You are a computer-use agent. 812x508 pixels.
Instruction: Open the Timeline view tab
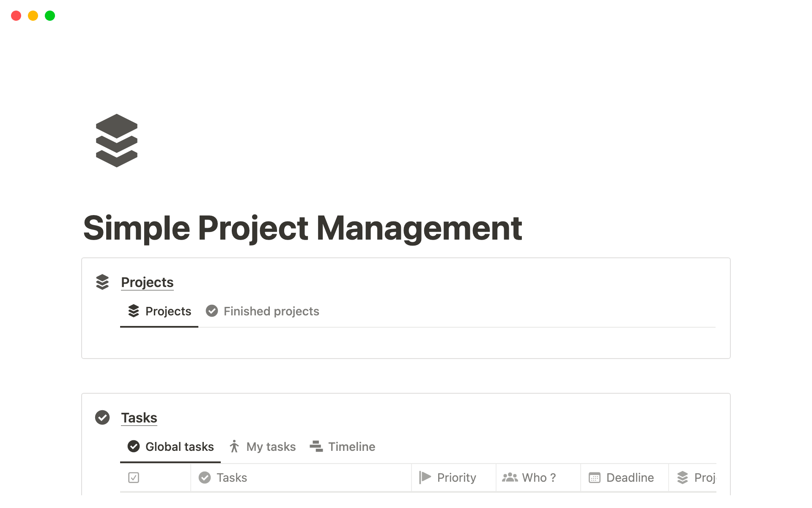click(x=343, y=447)
